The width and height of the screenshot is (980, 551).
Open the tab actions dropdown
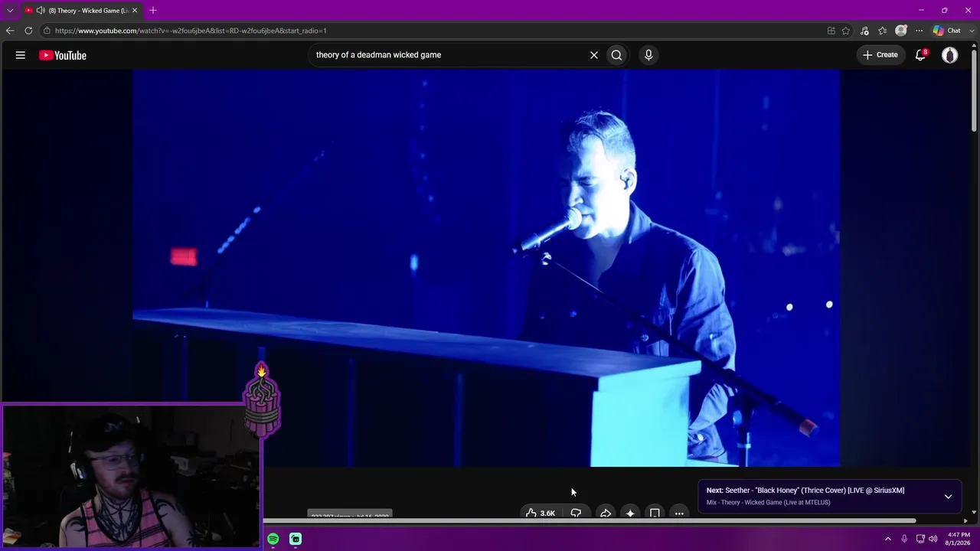click(x=10, y=11)
